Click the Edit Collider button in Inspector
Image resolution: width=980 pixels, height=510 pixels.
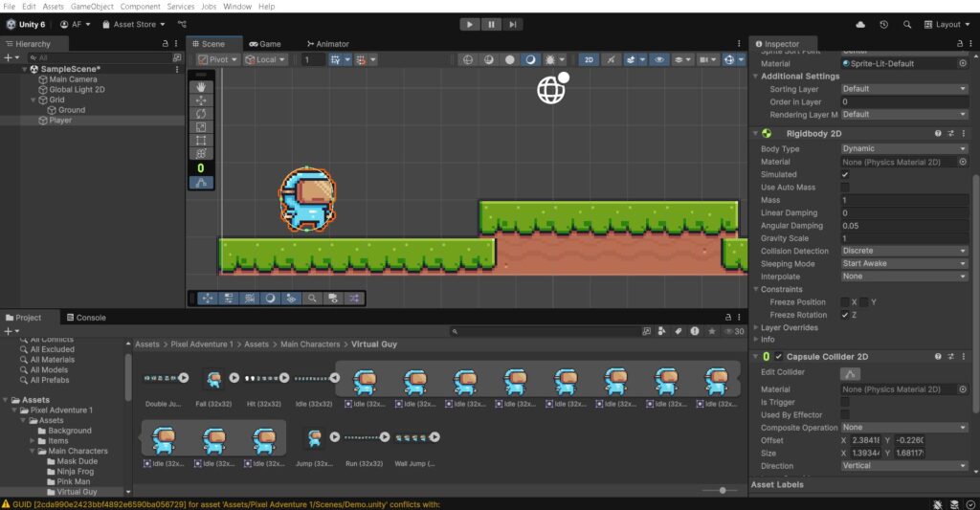coord(850,374)
